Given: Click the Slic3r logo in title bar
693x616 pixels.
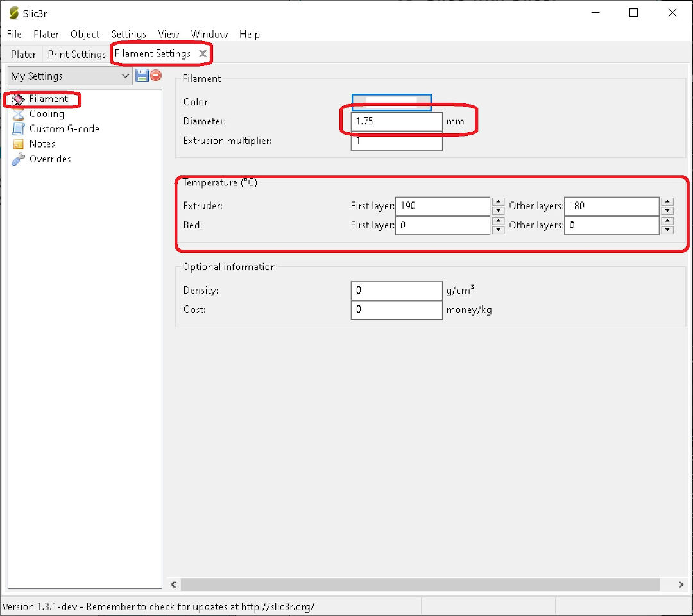Looking at the screenshot, I should click(13, 13).
